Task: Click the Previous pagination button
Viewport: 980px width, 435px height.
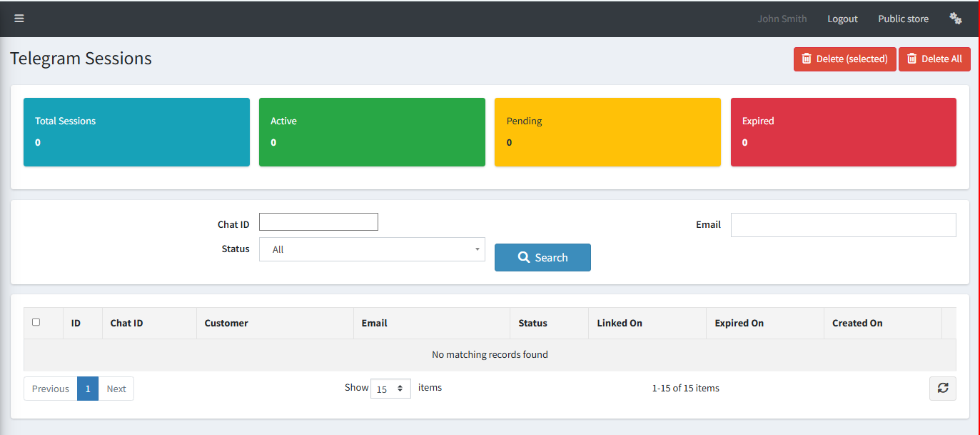Action: (51, 389)
